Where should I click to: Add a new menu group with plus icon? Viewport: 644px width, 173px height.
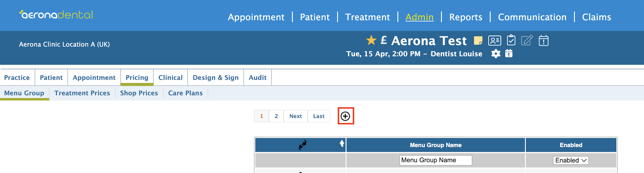pos(345,116)
